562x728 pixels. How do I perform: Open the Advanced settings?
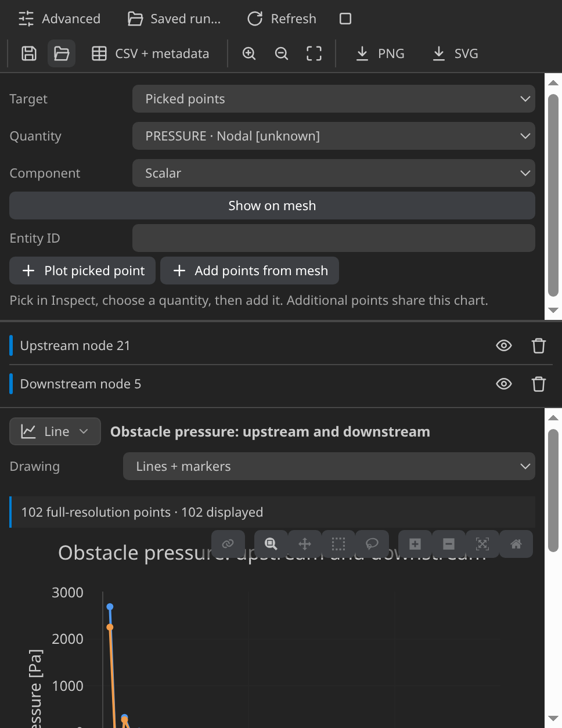(x=59, y=19)
